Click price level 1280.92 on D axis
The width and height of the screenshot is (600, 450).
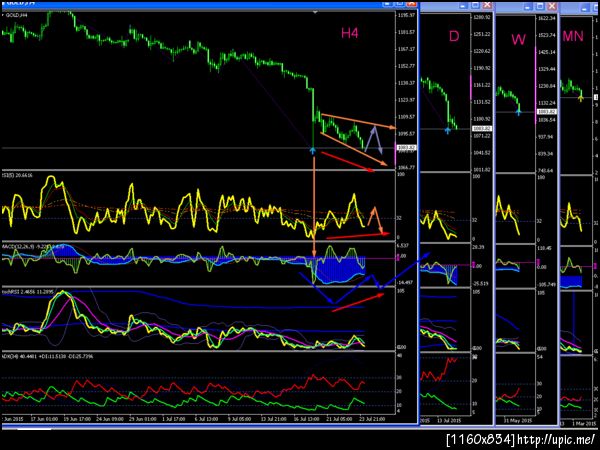(481, 17)
